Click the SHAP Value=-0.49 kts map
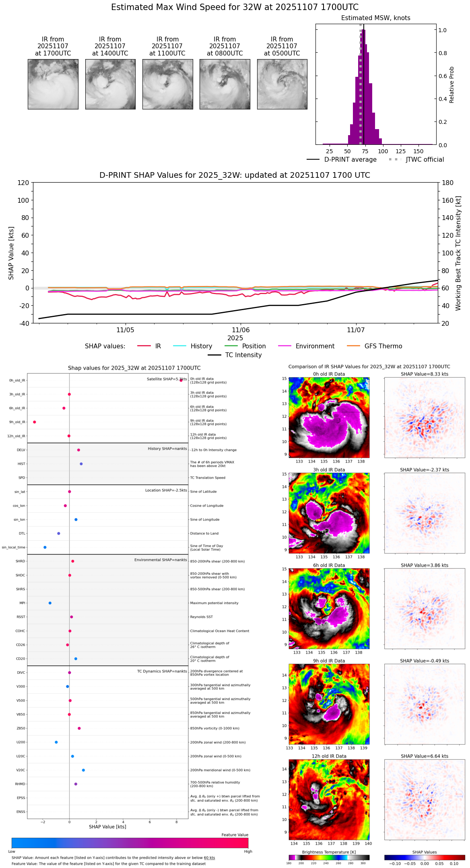 point(425,704)
